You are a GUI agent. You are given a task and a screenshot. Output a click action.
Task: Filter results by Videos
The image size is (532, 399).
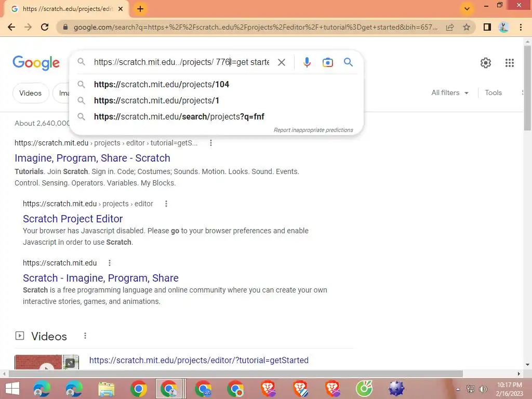pos(31,93)
